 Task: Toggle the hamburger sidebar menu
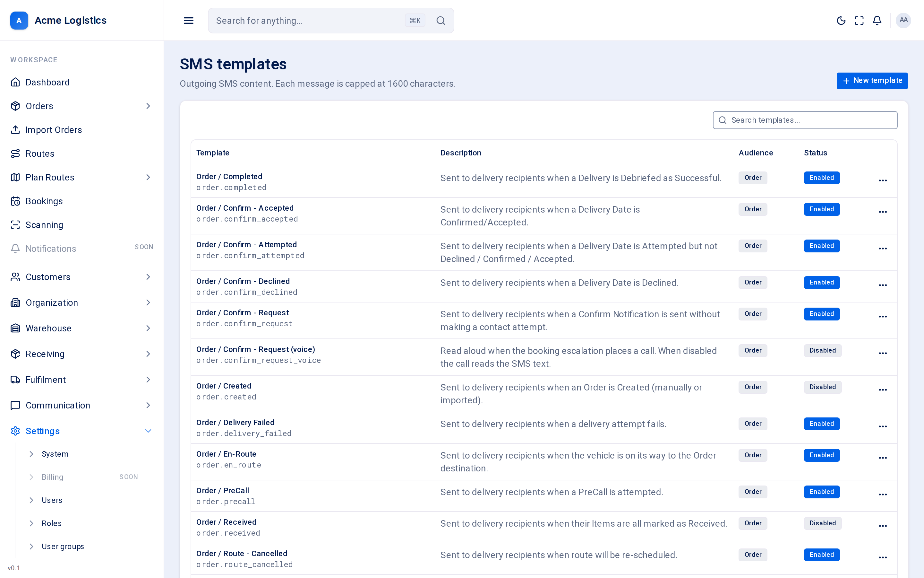[x=189, y=21]
